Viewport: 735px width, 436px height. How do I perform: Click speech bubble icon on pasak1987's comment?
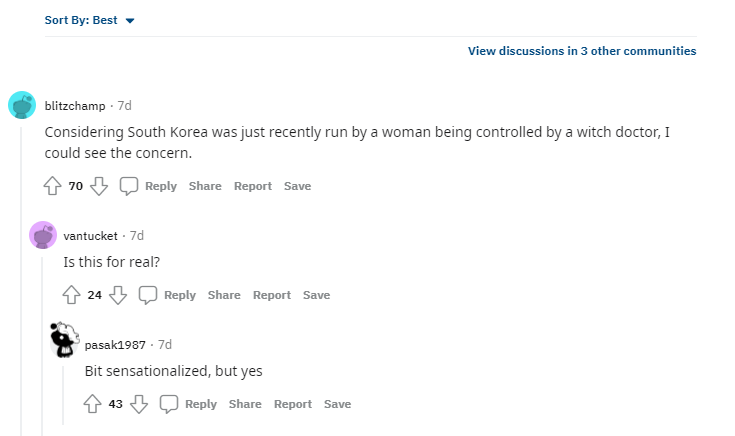[169, 404]
